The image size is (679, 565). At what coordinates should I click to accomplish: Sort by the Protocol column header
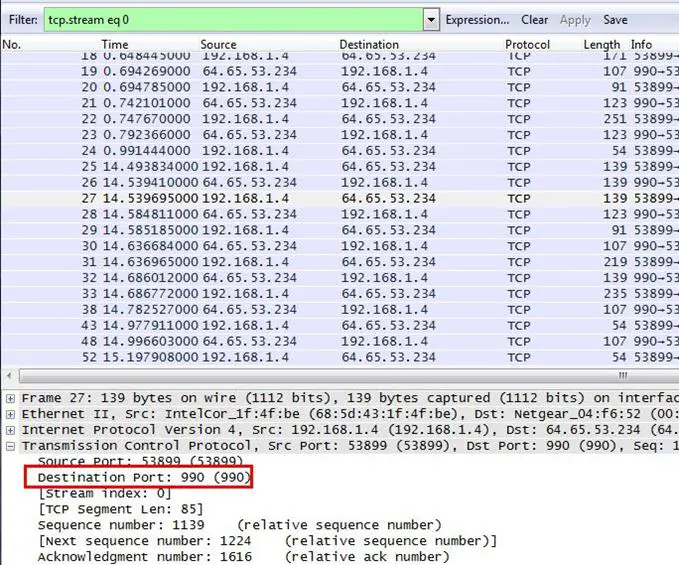(x=527, y=45)
